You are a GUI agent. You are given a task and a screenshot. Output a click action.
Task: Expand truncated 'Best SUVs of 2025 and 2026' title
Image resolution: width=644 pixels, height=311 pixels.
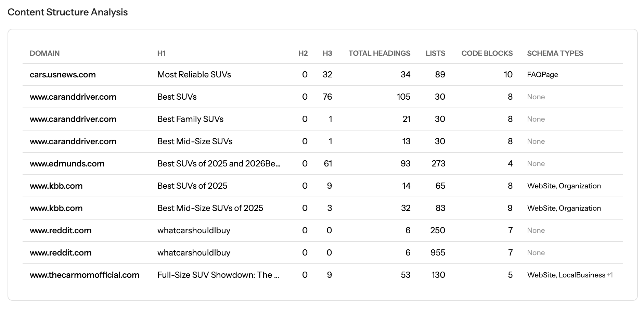[x=219, y=164]
